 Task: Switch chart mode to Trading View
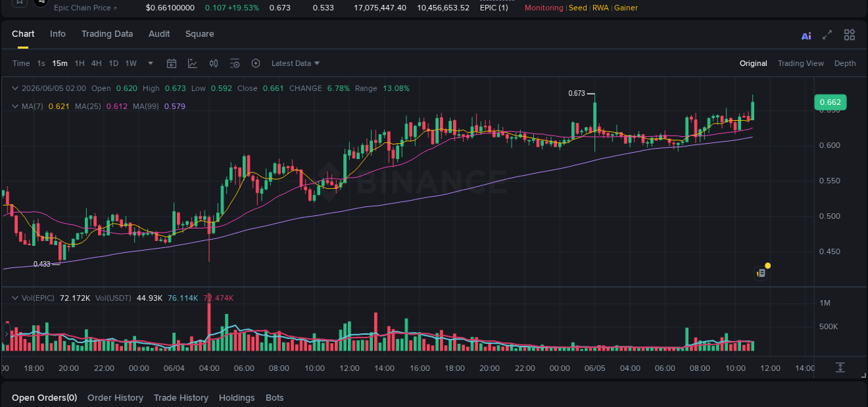(x=801, y=63)
